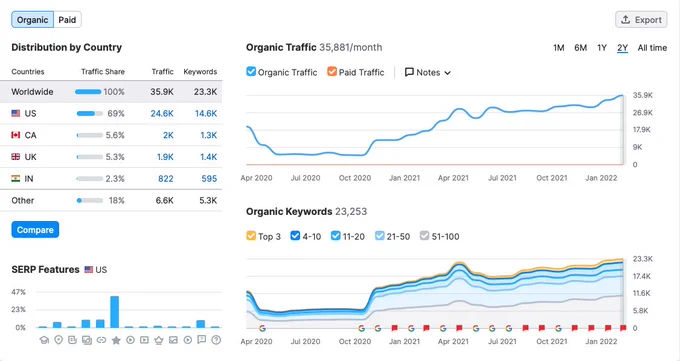This screenshot has height=361, width=680.
Task: Click the India flag in the IN row
Action: pyautogui.click(x=16, y=178)
